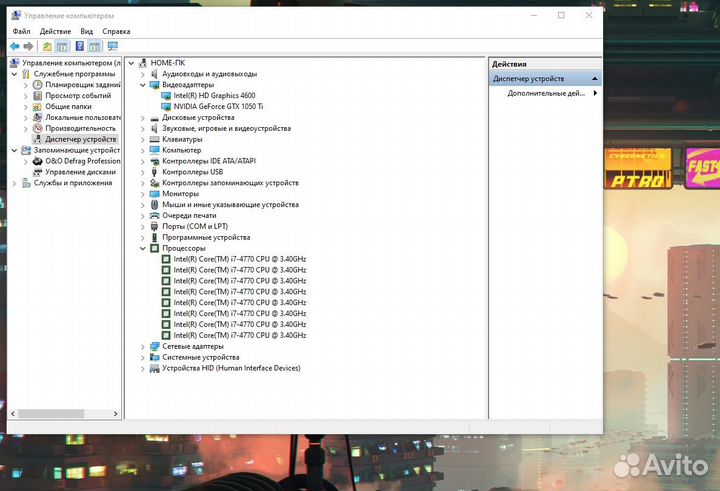Collapse the Видеоадаптеры category
This screenshot has height=491, width=720.
(x=142, y=85)
